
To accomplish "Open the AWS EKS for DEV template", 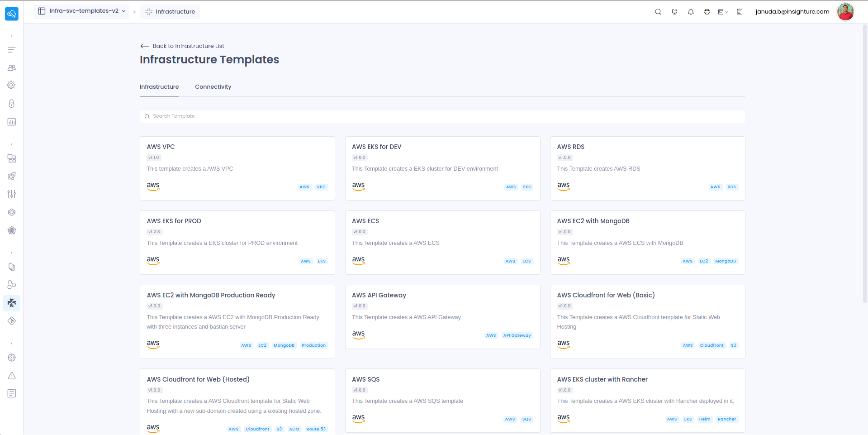I will click(443, 168).
